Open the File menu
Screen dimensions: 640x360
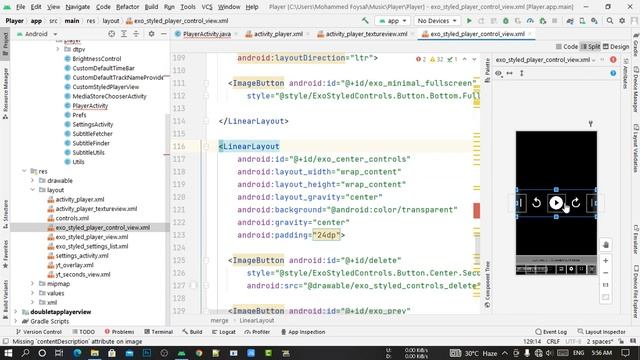point(20,7)
